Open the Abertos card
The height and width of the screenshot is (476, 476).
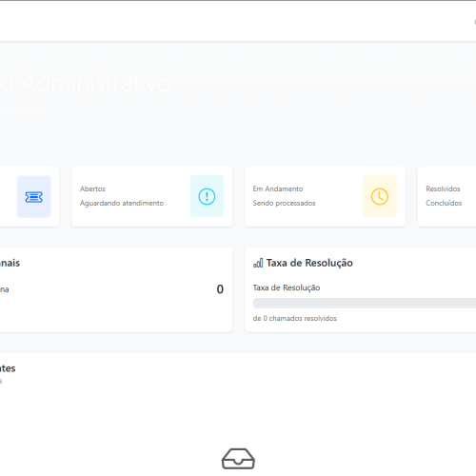[152, 197]
